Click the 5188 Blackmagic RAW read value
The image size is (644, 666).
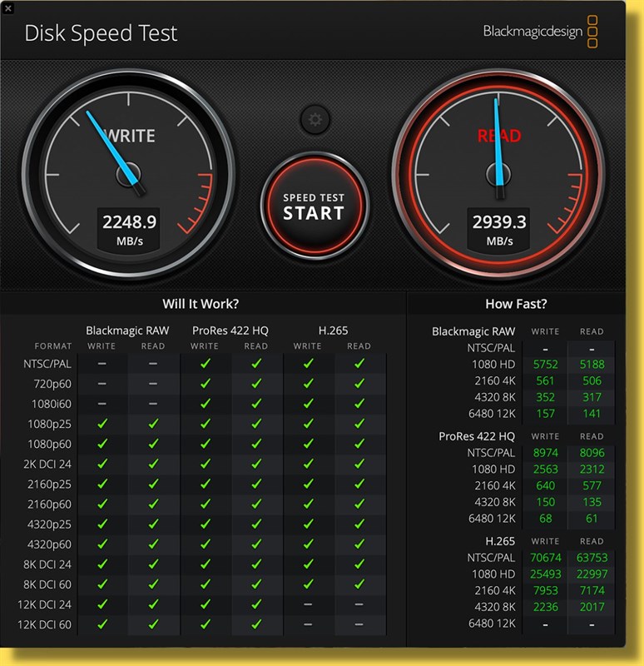tap(592, 365)
